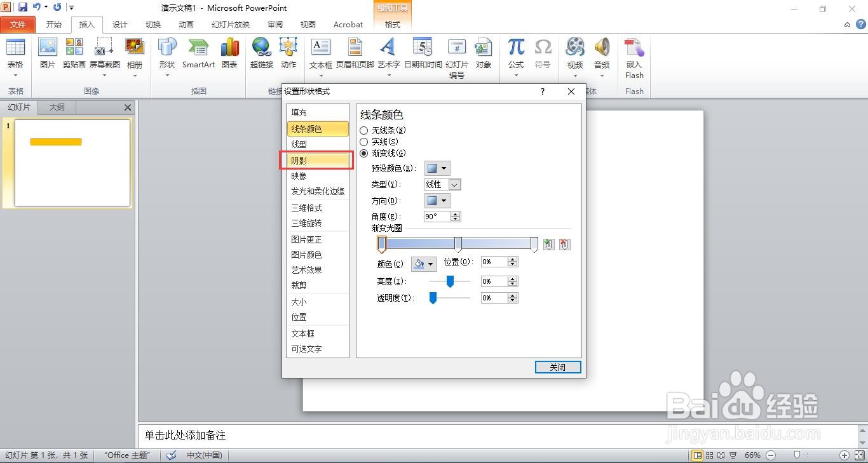Open the 屏幕截图 screenshot tool
The height and width of the screenshot is (463, 868).
(x=104, y=57)
